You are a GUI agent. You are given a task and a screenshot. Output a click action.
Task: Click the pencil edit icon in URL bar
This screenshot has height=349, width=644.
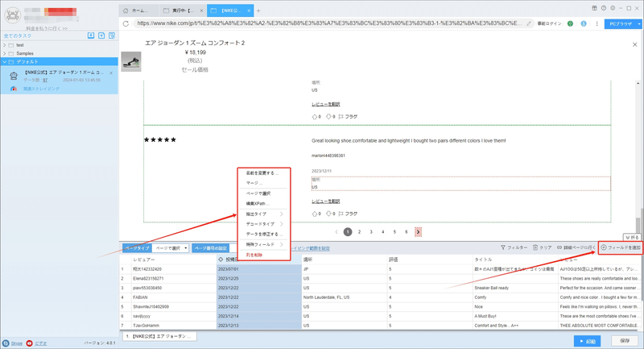coord(529,23)
